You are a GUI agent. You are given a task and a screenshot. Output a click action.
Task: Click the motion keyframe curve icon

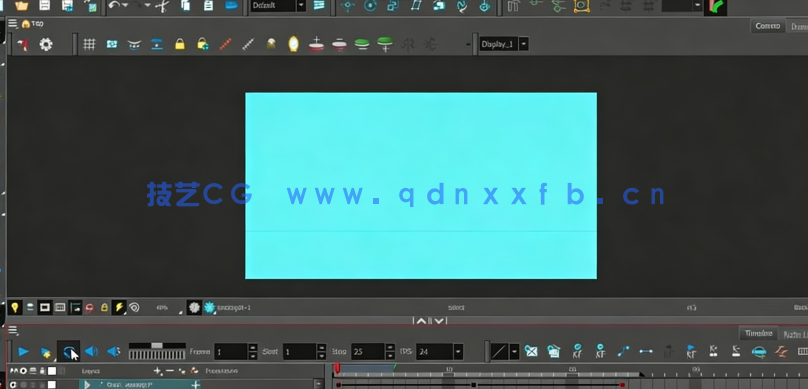623,351
